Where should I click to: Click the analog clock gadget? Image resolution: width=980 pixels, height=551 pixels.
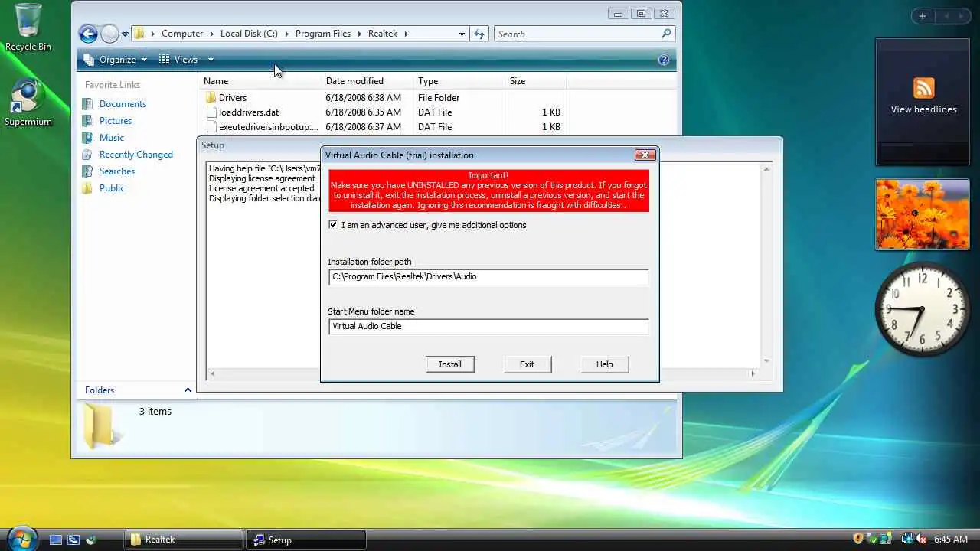[922, 310]
